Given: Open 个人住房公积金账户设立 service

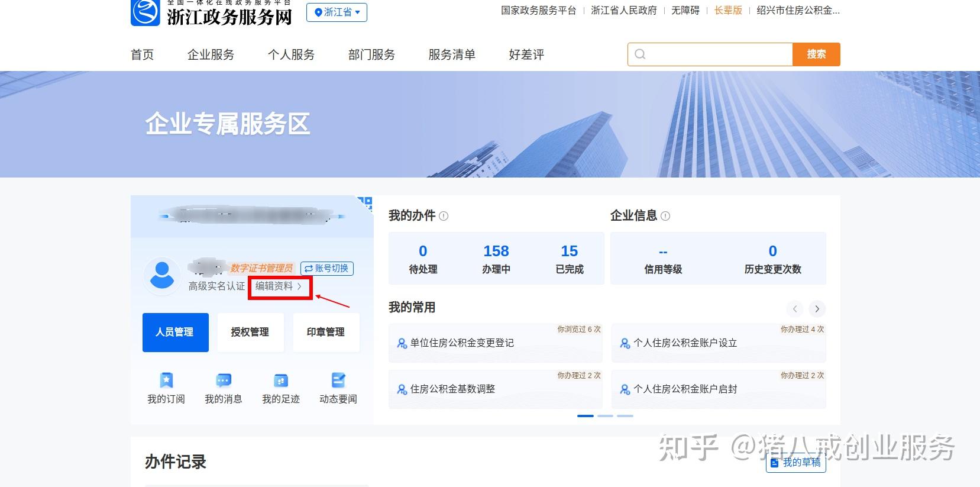Looking at the screenshot, I should (719, 343).
